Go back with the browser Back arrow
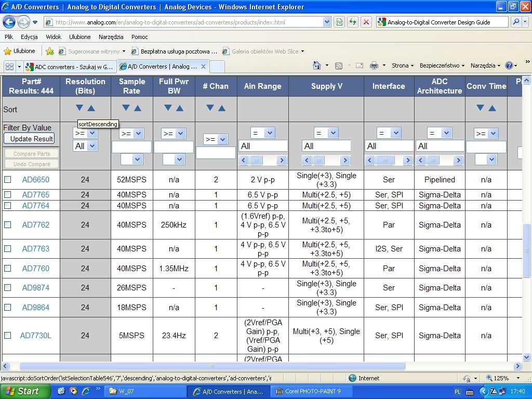 click(9, 22)
